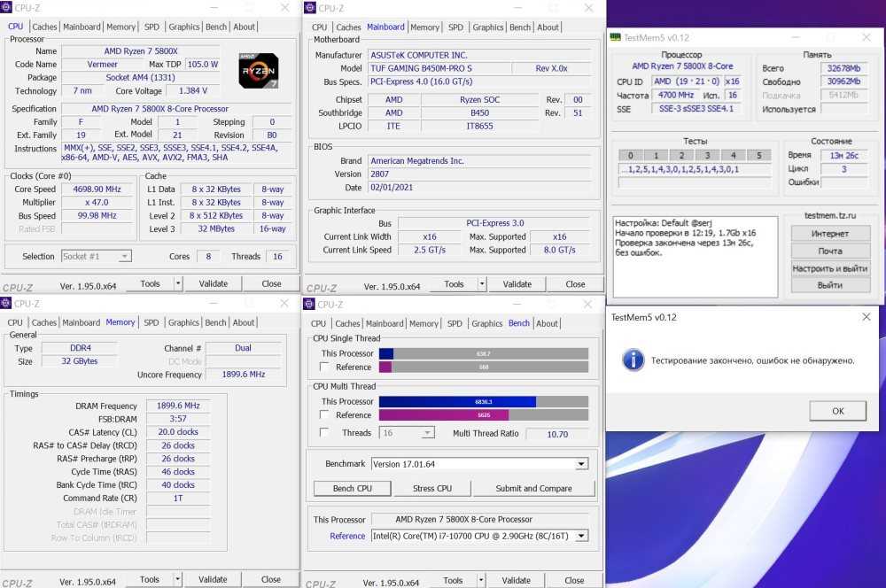This screenshot has height=588, width=886.
Task: Click the Current Link Speed value 2.5 GT/s
Action: pyautogui.click(x=430, y=250)
